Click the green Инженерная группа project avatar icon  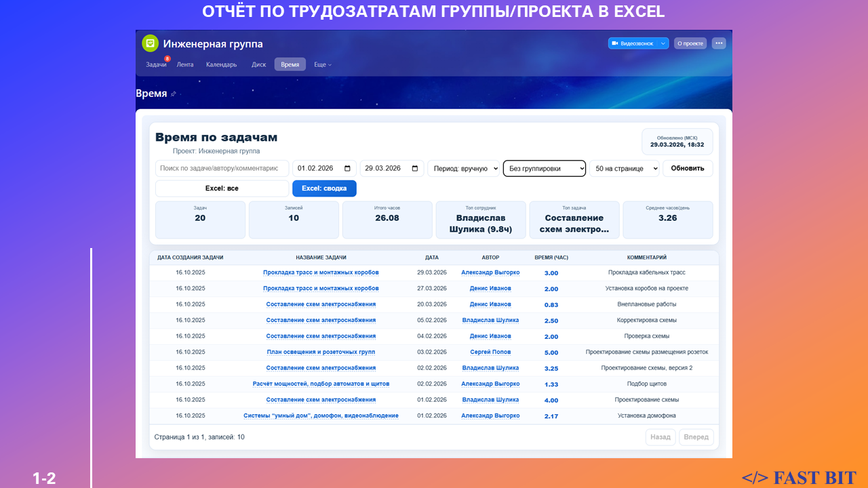coord(150,43)
